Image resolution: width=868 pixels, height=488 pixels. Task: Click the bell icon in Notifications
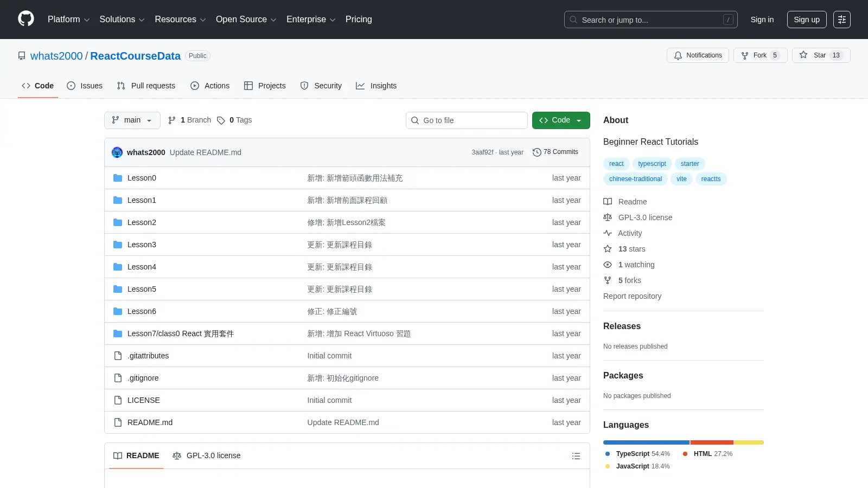tap(678, 55)
